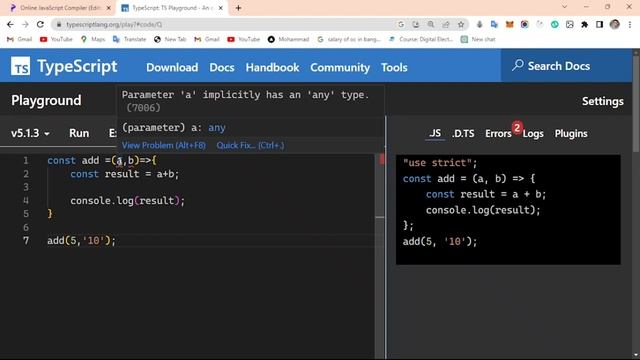Open the Maps bookmark

(x=93, y=39)
